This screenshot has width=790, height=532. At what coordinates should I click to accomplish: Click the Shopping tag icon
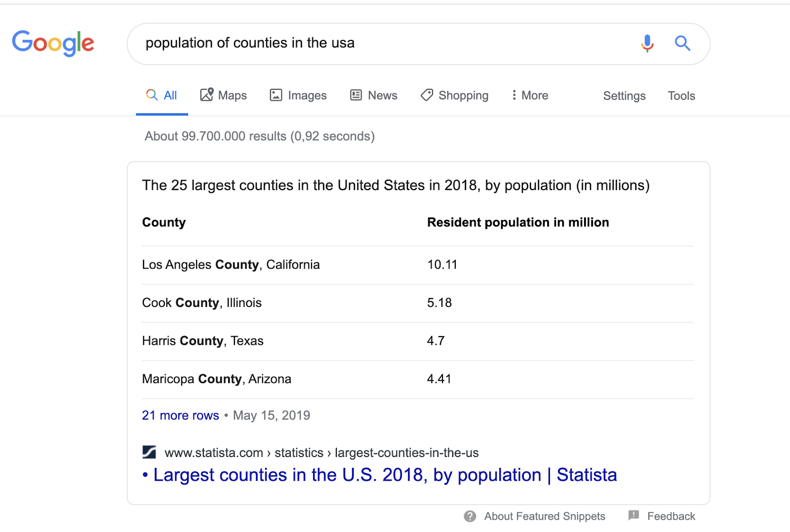[427, 95]
